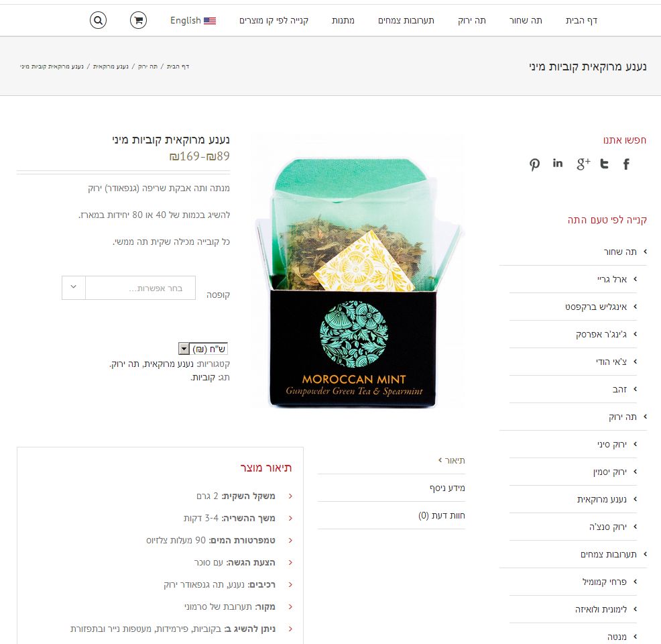Click the US flag language icon
This screenshot has width=661, height=644.
pyautogui.click(x=210, y=20)
